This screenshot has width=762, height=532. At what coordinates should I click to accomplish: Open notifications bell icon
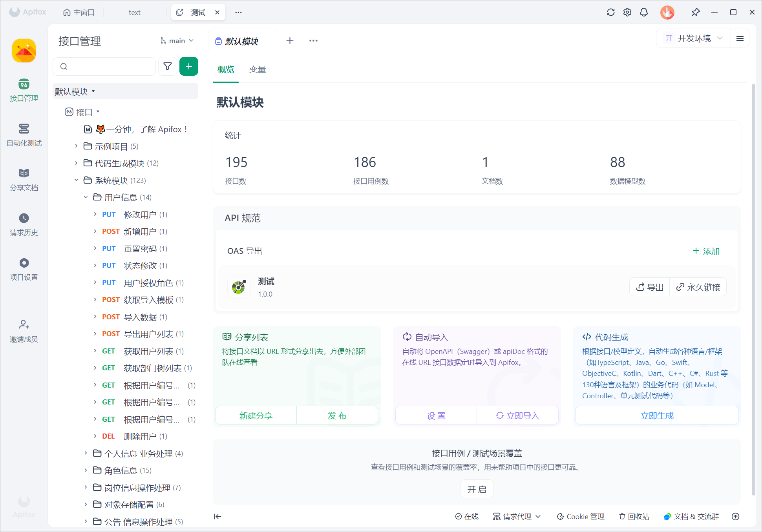click(x=644, y=12)
